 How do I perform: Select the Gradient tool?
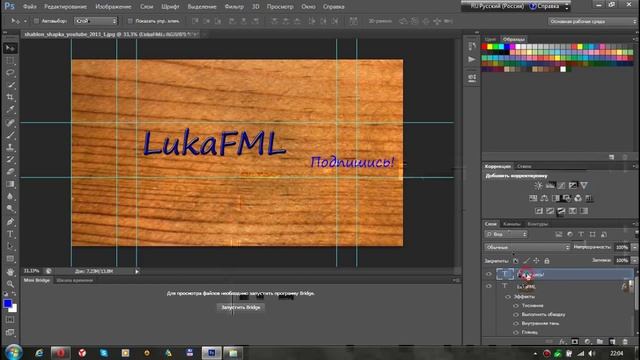pos(10,184)
